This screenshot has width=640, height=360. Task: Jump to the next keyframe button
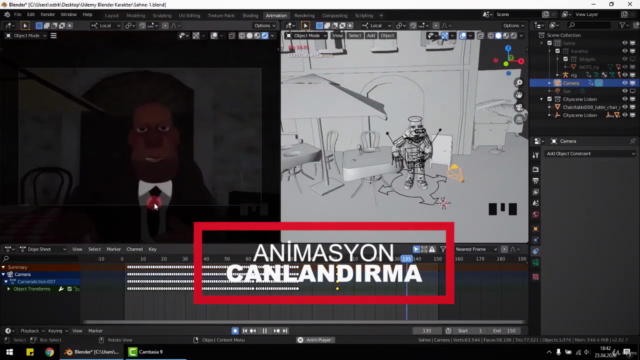tap(277, 331)
